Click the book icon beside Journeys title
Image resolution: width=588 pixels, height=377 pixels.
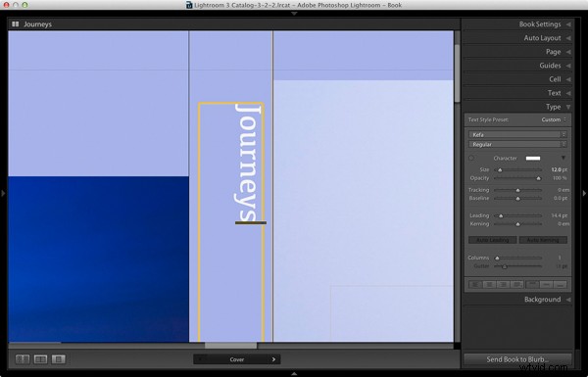tap(16, 24)
